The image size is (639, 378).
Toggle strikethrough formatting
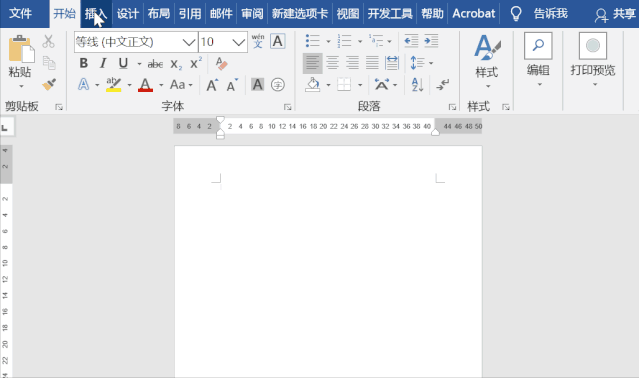click(155, 64)
